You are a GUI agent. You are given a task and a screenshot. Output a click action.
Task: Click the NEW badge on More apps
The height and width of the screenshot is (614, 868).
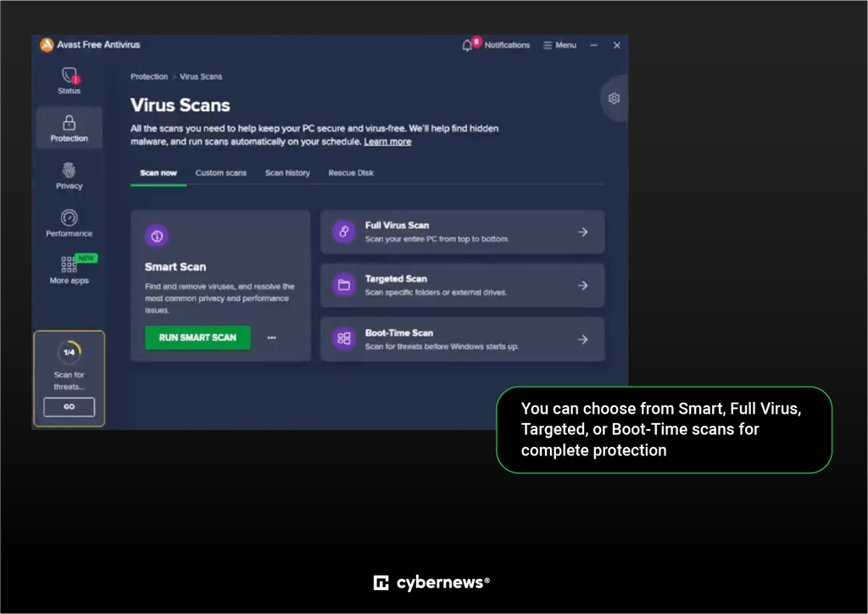[x=86, y=259]
